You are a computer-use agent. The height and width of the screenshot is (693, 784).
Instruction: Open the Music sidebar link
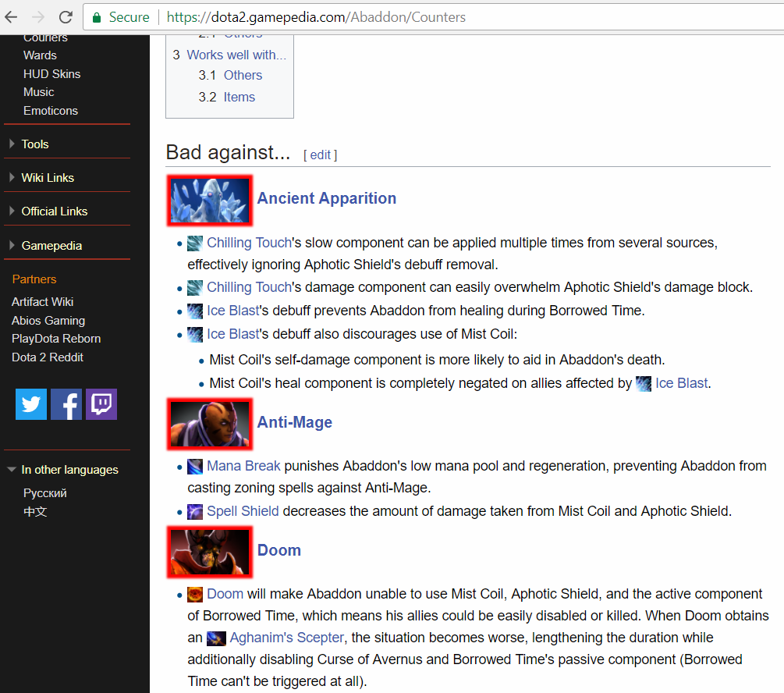point(38,92)
